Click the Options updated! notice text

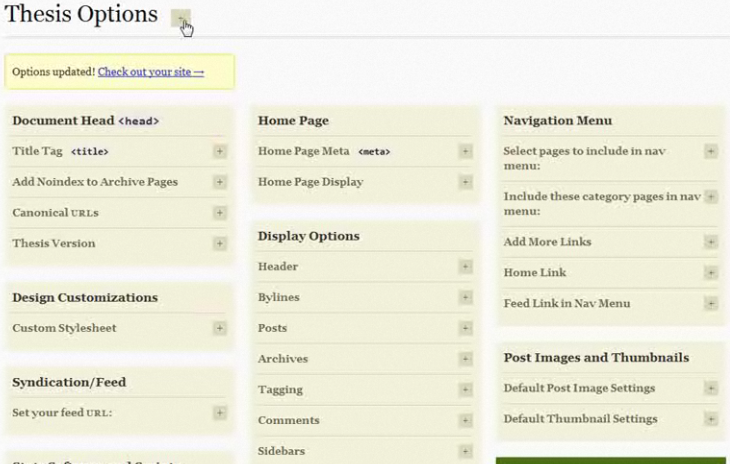tap(54, 72)
